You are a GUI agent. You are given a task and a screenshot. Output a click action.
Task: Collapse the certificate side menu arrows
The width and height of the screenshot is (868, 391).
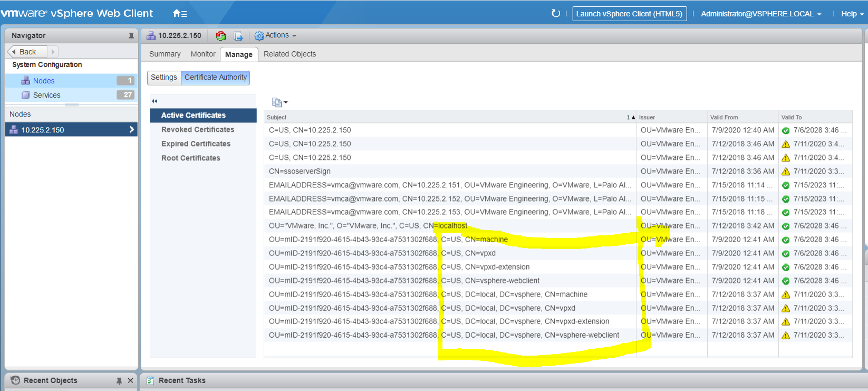pos(155,101)
